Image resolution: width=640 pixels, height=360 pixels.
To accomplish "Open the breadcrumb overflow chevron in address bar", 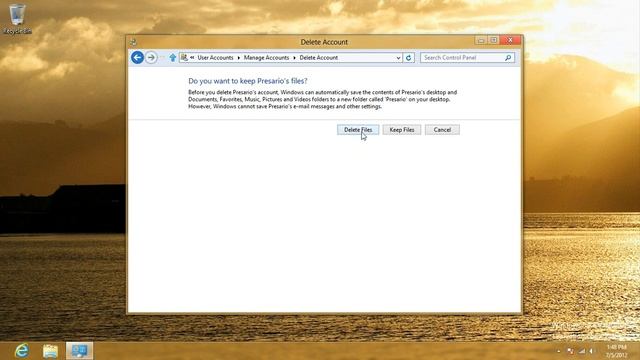I will 192,58.
